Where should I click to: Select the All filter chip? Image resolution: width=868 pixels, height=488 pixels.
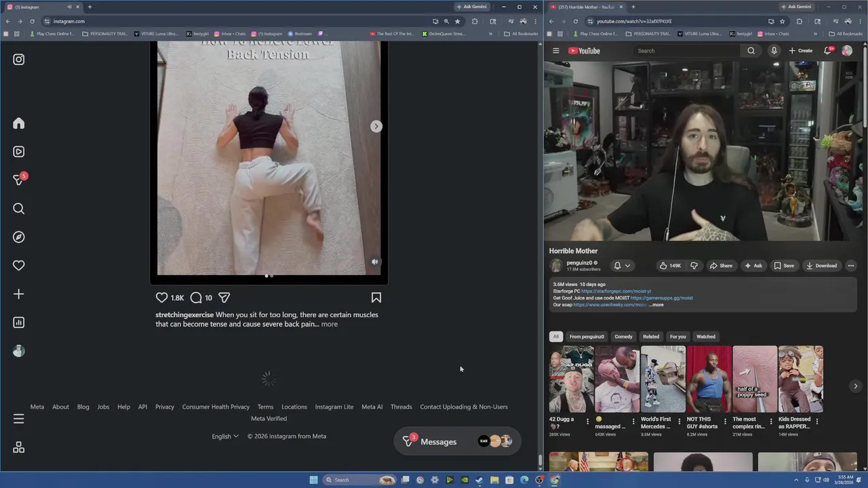555,337
